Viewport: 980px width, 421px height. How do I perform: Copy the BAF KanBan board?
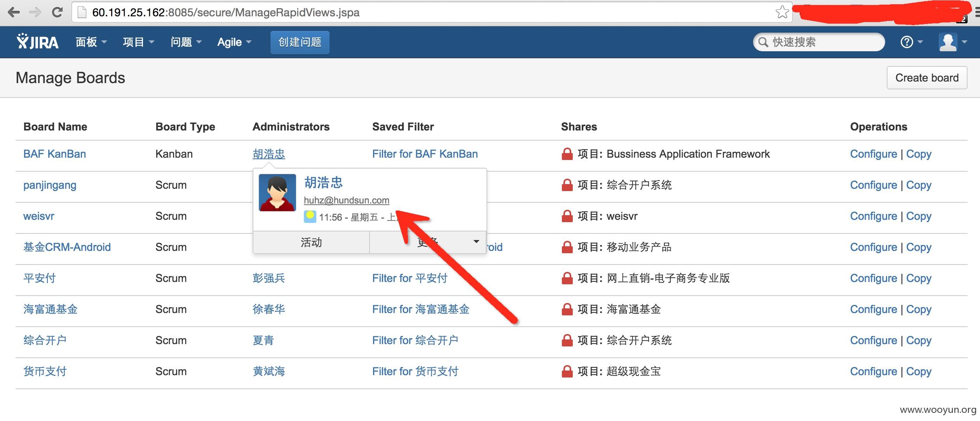[919, 154]
